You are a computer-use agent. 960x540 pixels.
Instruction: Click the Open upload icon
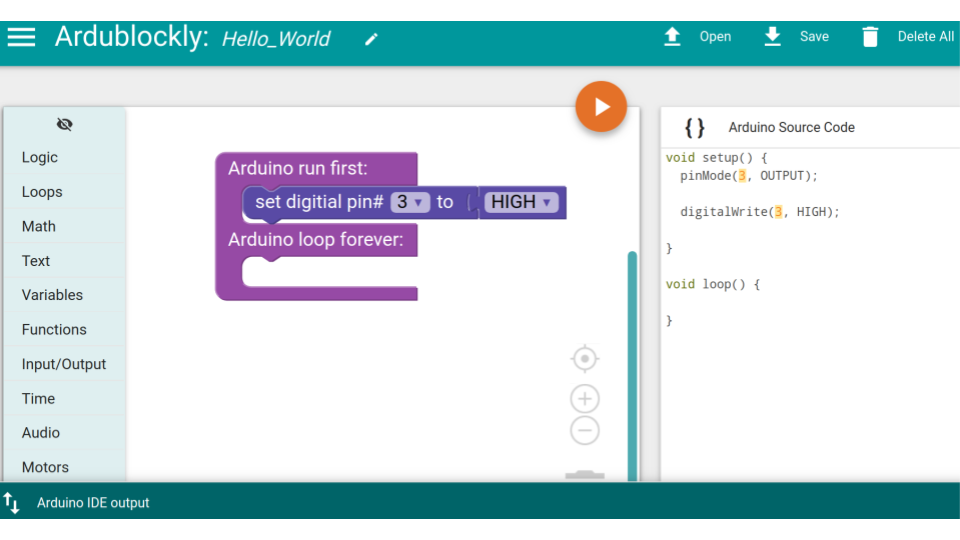(672, 37)
